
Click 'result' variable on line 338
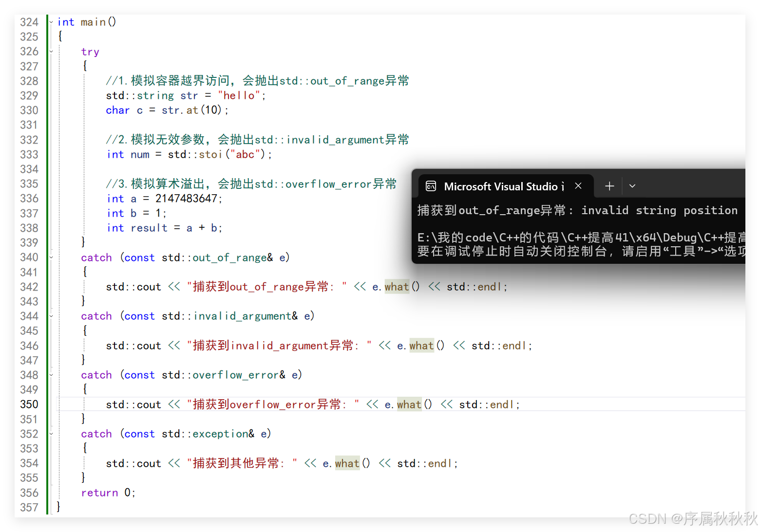[x=149, y=228]
